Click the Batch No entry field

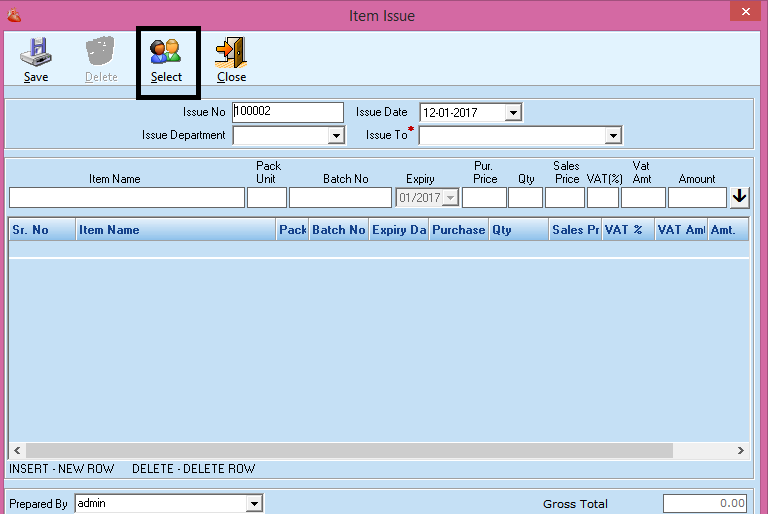point(340,198)
